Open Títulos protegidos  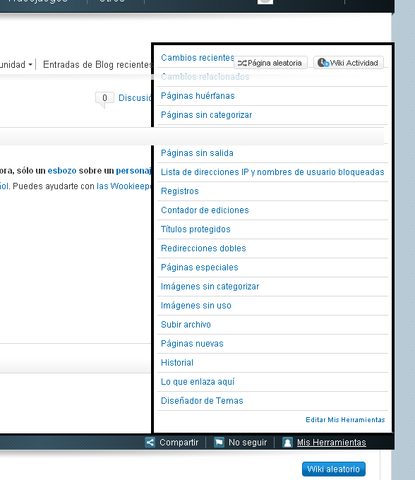[x=195, y=229]
